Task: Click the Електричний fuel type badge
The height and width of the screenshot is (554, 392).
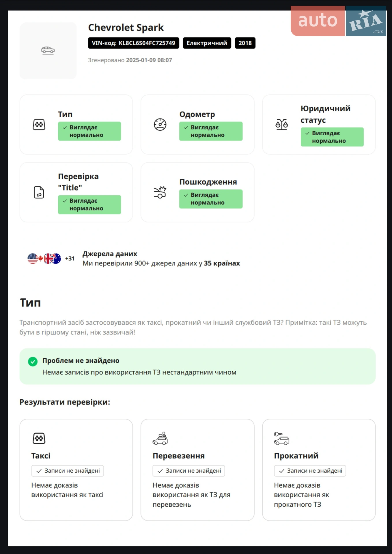Action: point(207,43)
